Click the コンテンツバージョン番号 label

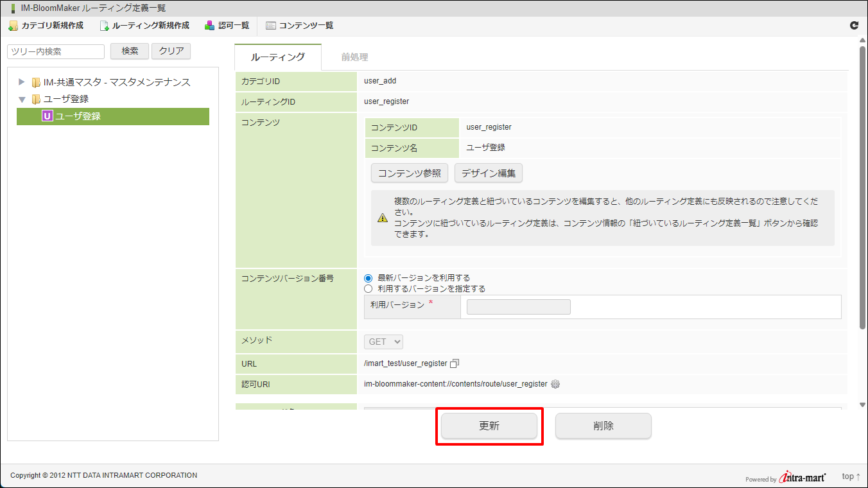click(x=288, y=279)
